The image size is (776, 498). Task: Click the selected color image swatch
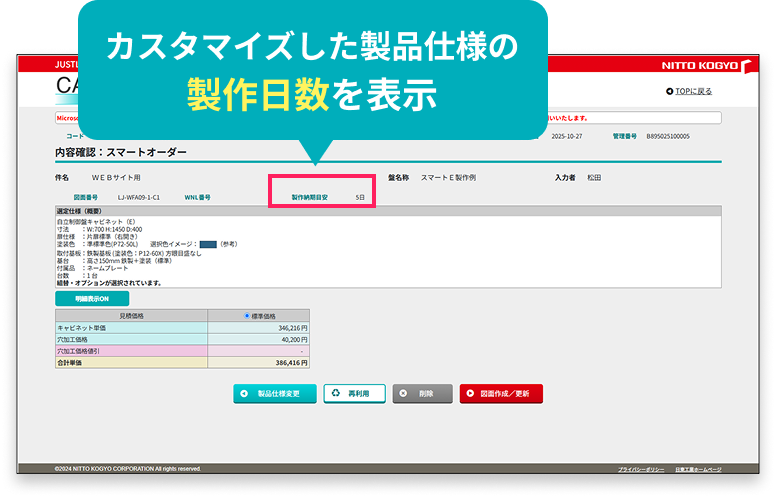click(208, 244)
